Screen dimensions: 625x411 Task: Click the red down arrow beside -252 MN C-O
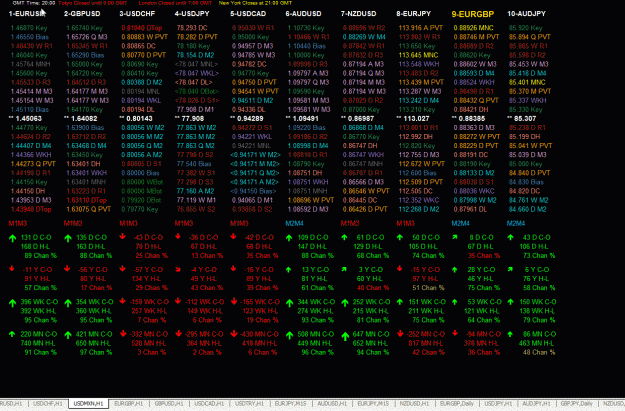pyautogui.click(x=400, y=333)
